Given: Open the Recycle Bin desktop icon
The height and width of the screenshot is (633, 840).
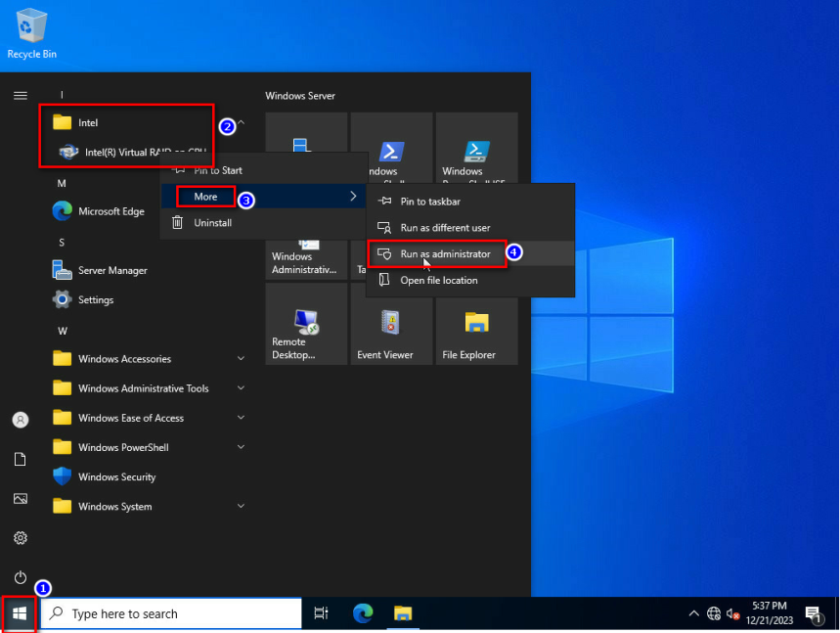Looking at the screenshot, I should click(x=31, y=33).
